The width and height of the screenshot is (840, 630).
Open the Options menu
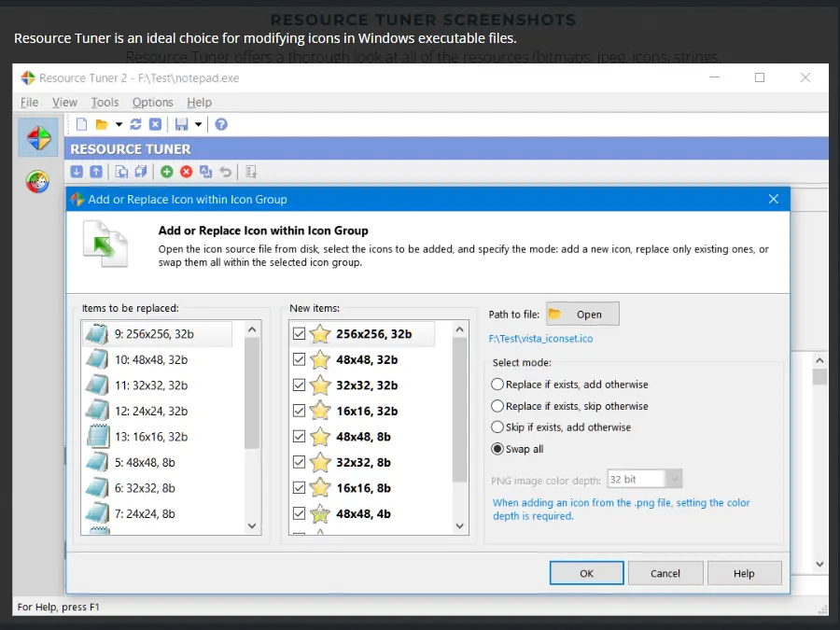pos(153,103)
